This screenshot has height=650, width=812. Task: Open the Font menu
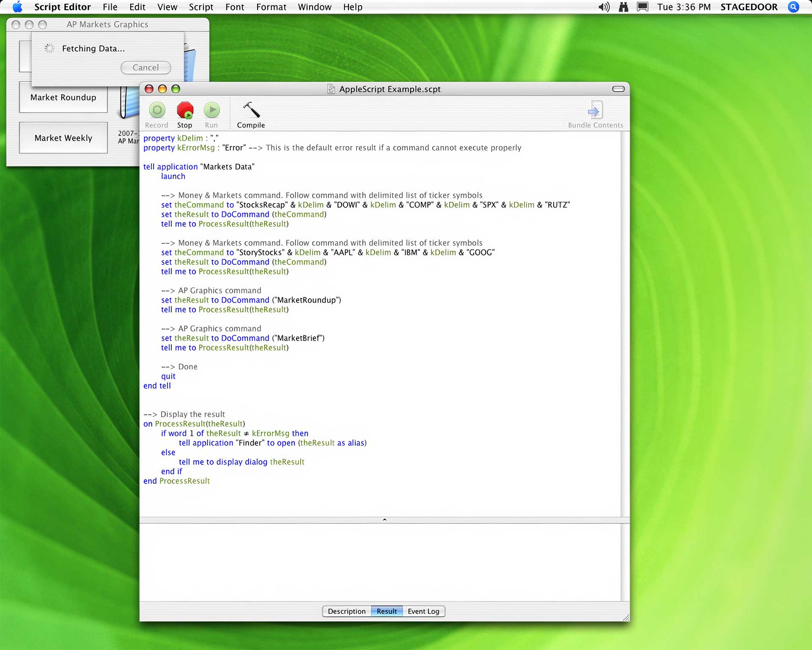click(235, 7)
